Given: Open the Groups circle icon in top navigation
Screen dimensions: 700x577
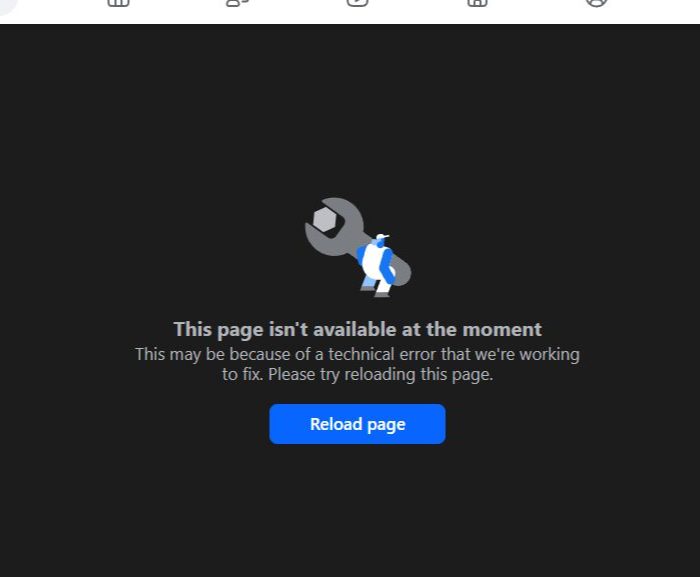Looking at the screenshot, I should click(x=597, y=3).
